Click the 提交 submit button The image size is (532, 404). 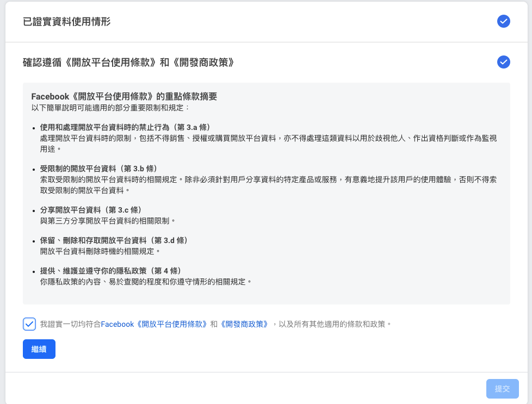[x=502, y=389]
